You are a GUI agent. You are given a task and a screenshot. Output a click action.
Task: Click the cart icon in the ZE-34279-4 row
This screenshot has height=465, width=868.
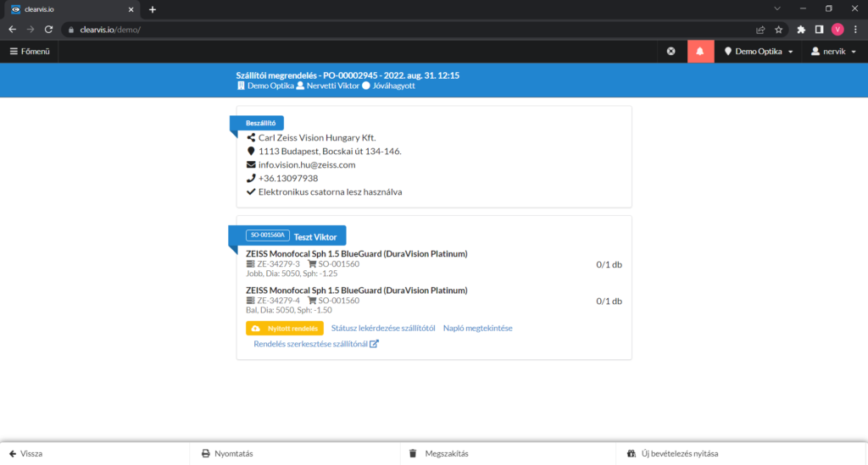click(x=312, y=301)
